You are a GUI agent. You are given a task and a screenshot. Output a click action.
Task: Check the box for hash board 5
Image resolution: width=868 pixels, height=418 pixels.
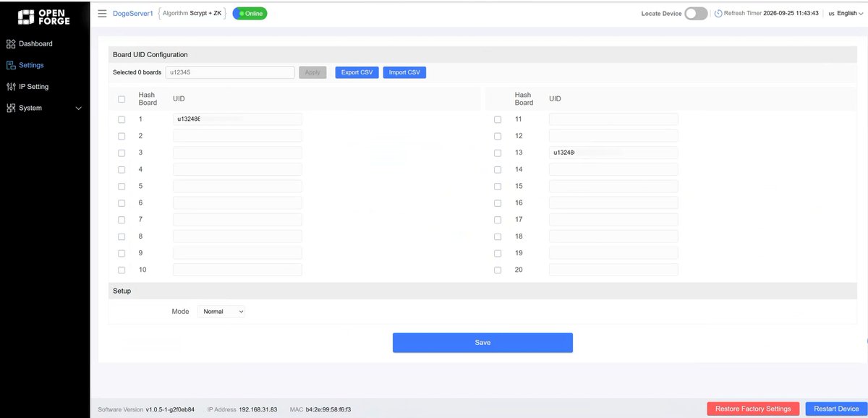(x=122, y=186)
